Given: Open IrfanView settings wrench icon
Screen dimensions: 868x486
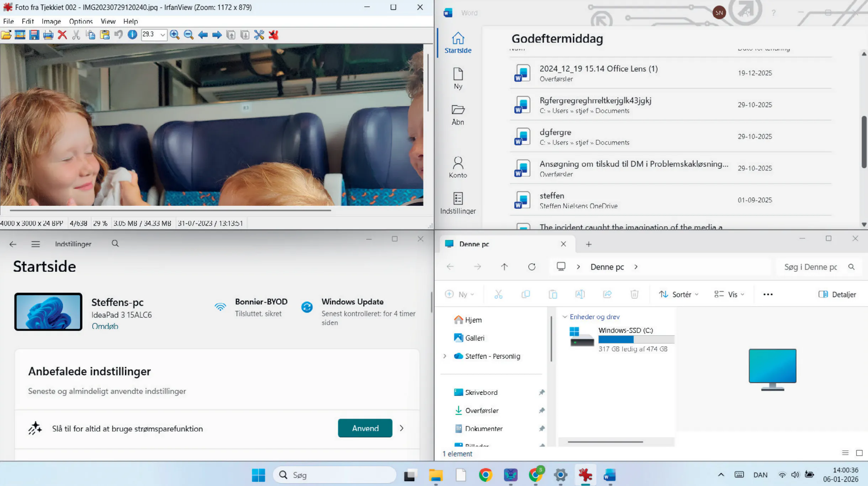Looking at the screenshot, I should point(259,35).
